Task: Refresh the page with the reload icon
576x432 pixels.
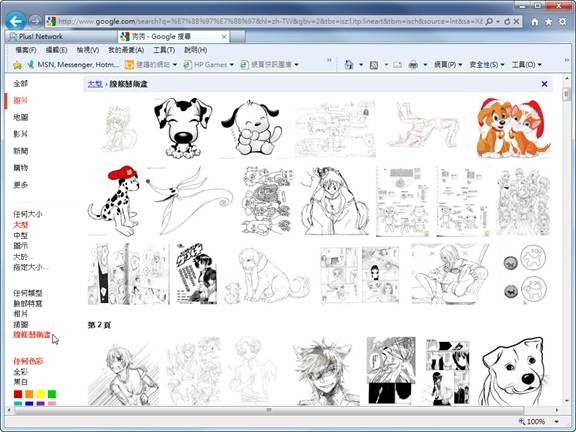Action: tap(507, 22)
